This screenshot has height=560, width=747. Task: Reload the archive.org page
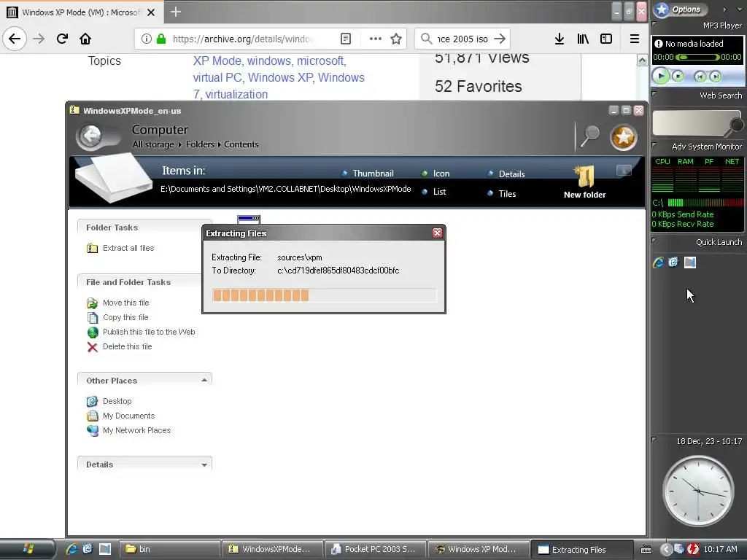pos(62,39)
